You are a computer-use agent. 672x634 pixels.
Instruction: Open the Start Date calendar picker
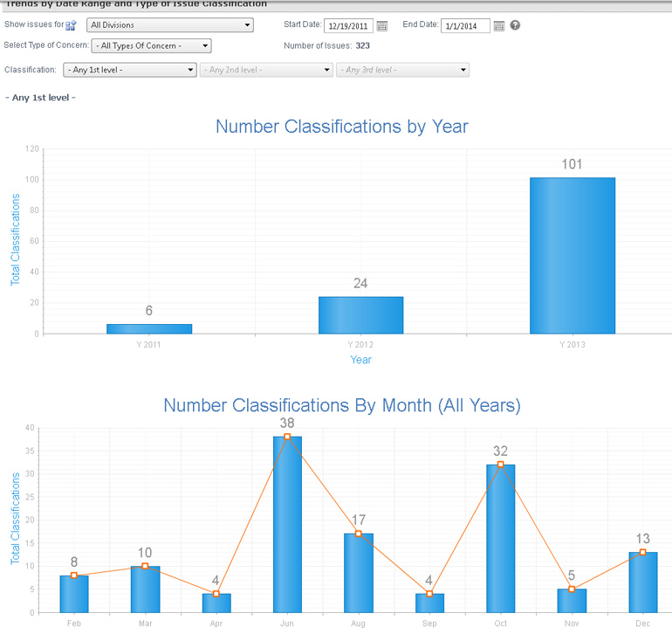point(382,26)
